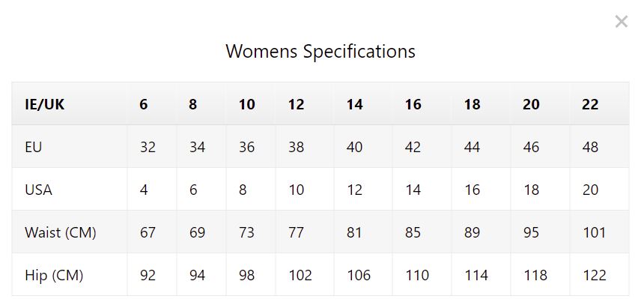Click the Womens Specifications heading
This screenshot has width=644, height=305.
pos(321,52)
